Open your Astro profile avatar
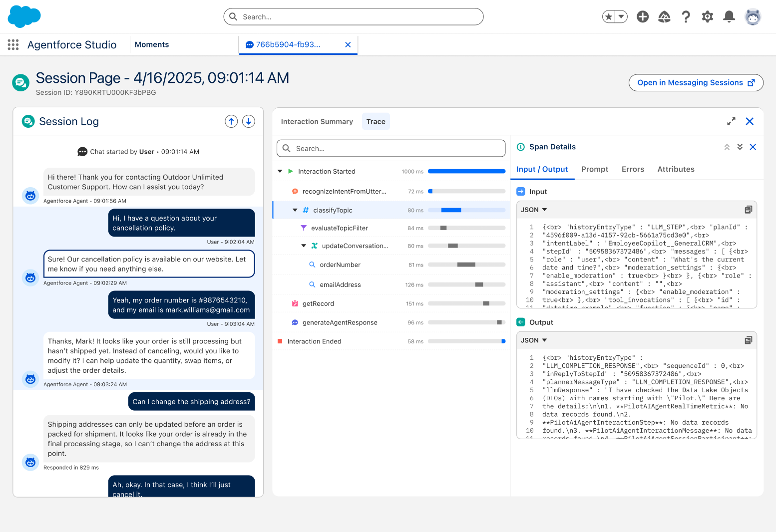 pyautogui.click(x=753, y=16)
